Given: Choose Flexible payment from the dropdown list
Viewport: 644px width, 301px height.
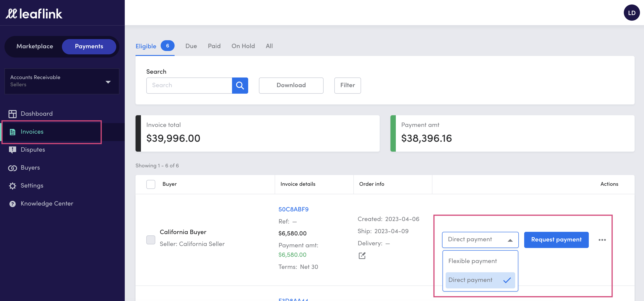Looking at the screenshot, I should 480,261.
